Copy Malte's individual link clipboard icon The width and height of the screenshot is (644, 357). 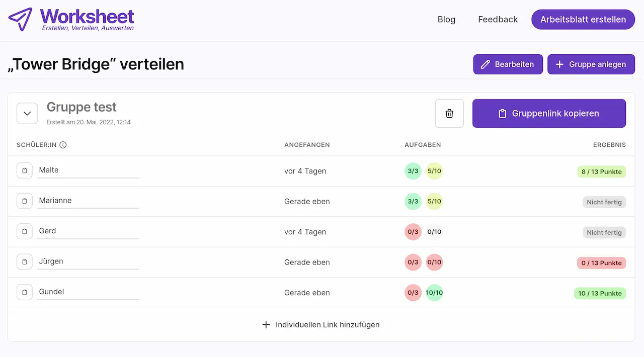[25, 170]
